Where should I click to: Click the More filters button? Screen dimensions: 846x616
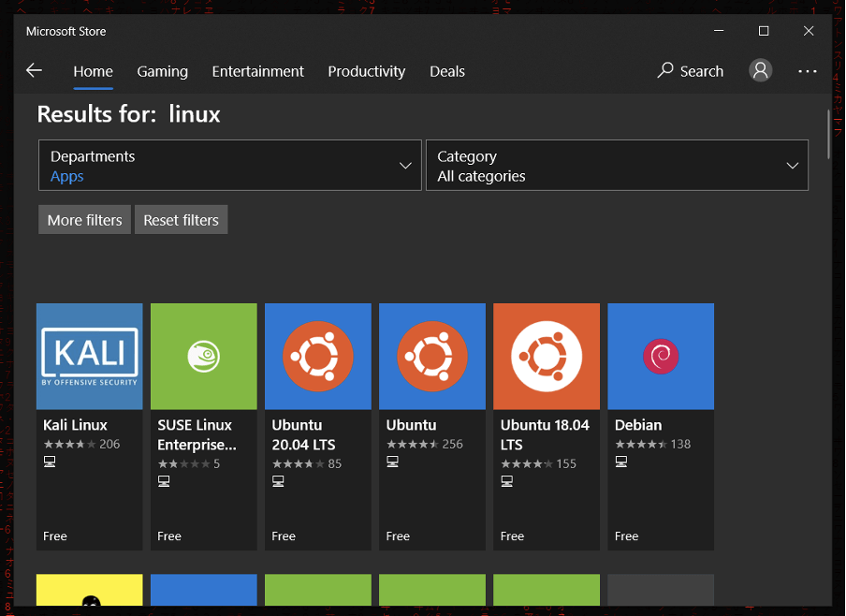(x=85, y=220)
